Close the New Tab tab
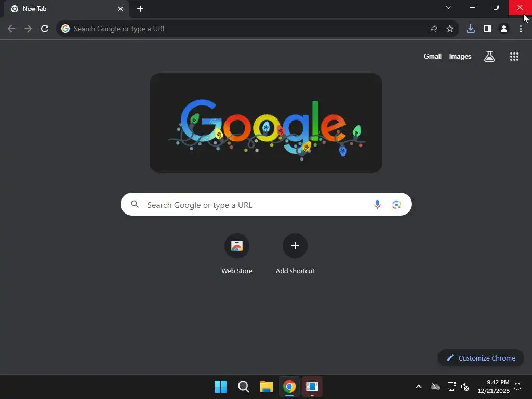 coord(121,9)
